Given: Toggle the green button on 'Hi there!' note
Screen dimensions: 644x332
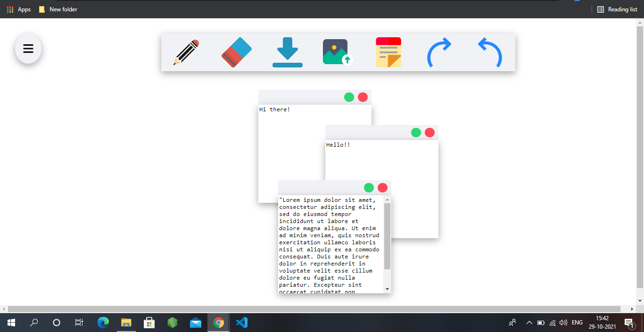Looking at the screenshot, I should [x=349, y=97].
